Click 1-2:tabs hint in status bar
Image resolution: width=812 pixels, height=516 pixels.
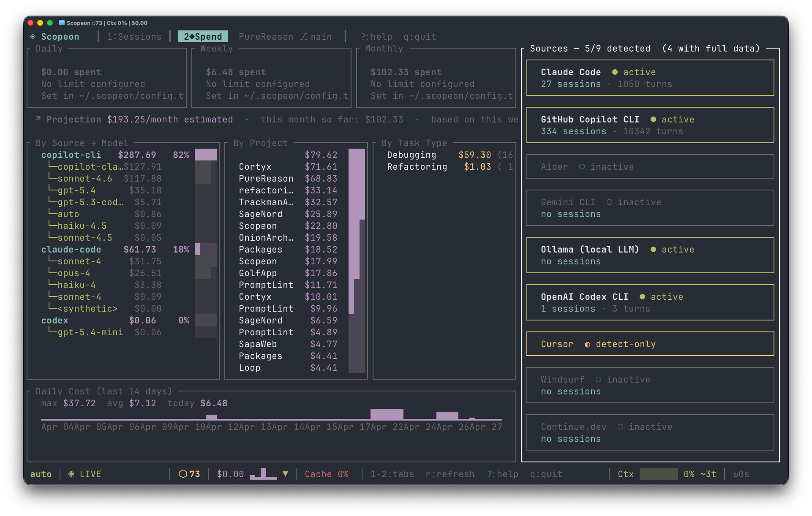tap(392, 474)
